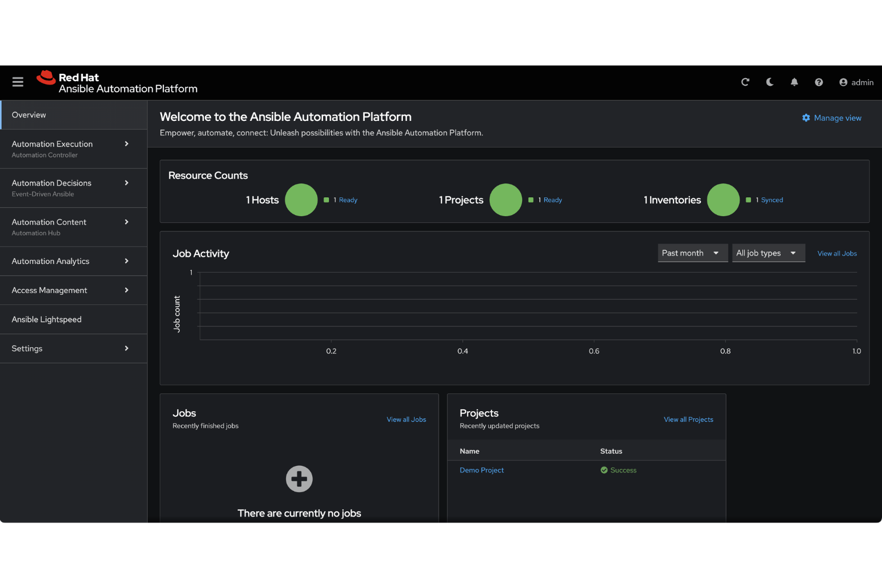Click the Status column header
This screenshot has width=882, height=588.
tap(611, 451)
